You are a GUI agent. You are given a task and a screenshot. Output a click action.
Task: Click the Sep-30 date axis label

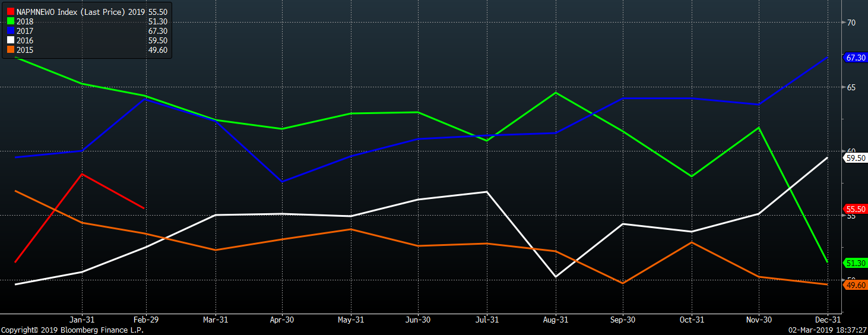pyautogui.click(x=623, y=320)
